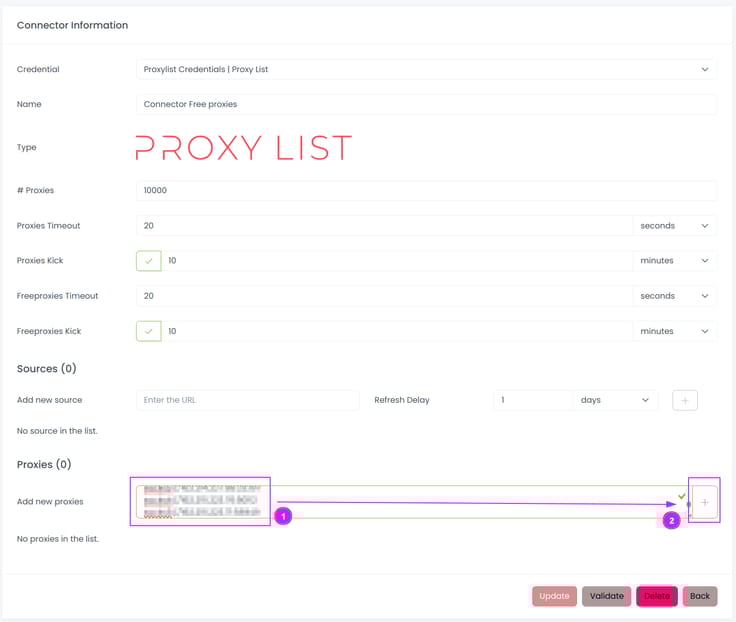
Task: Click the plus icon to add source
Action: coord(685,400)
